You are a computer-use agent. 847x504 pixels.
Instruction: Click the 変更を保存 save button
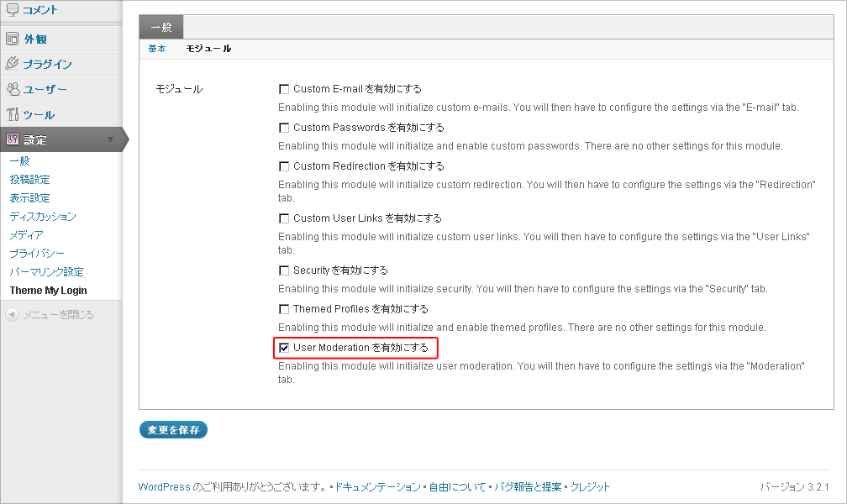coord(173,430)
